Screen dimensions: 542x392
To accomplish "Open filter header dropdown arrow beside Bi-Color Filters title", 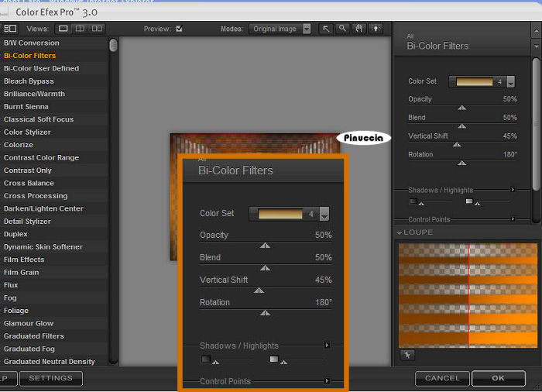I will pyautogui.click(x=536, y=46).
